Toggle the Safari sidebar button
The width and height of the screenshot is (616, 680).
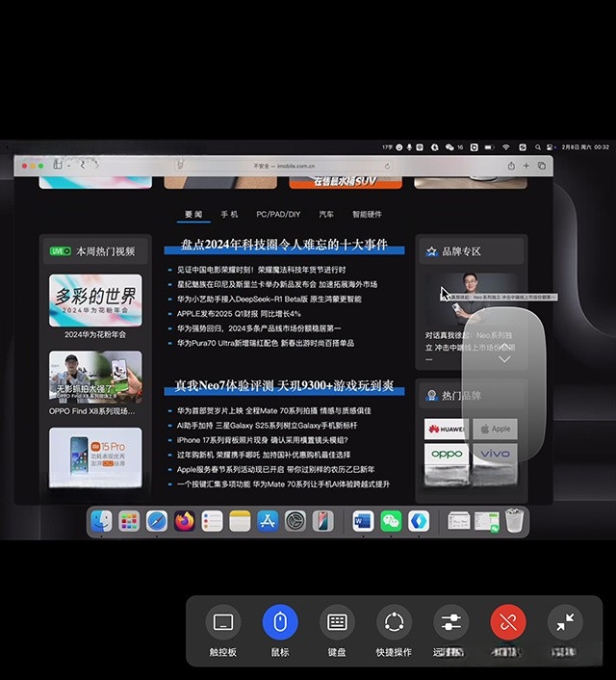pos(58,165)
